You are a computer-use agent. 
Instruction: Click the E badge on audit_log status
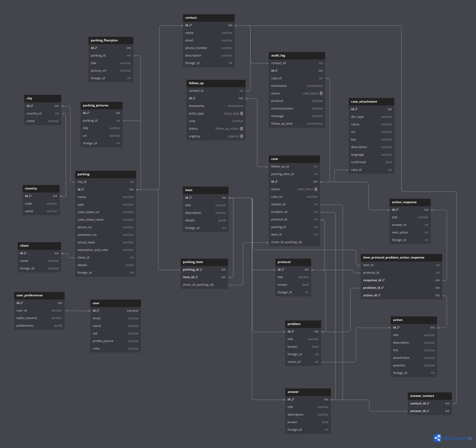point(321,93)
